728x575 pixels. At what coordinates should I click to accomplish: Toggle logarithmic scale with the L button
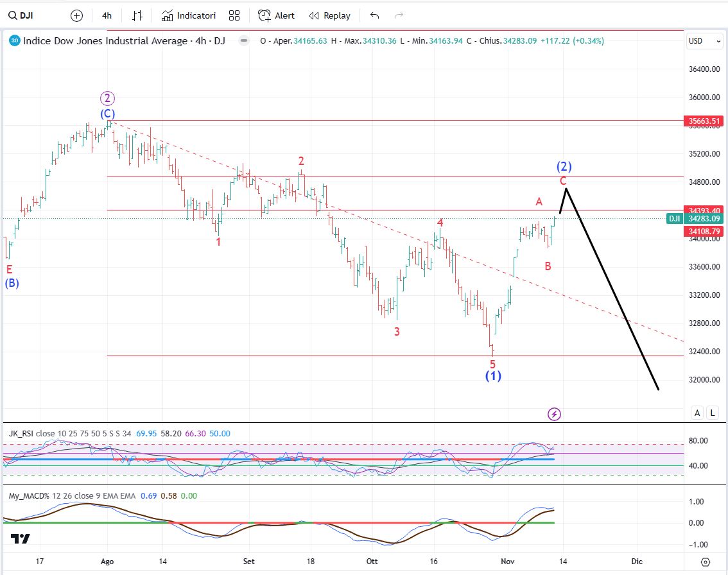click(712, 413)
